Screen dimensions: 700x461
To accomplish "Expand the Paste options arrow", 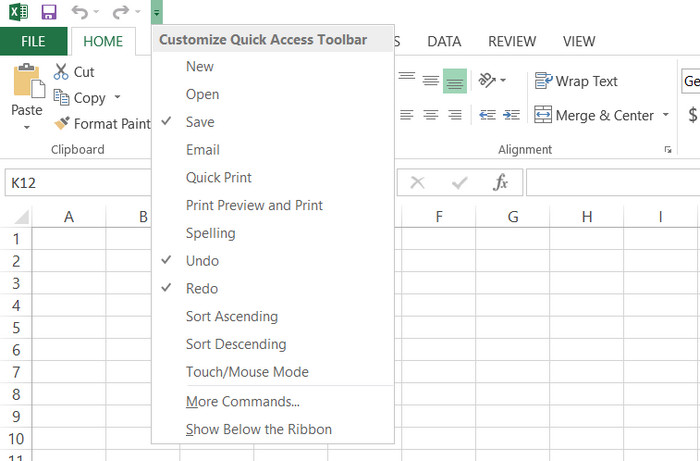I will 27,127.
